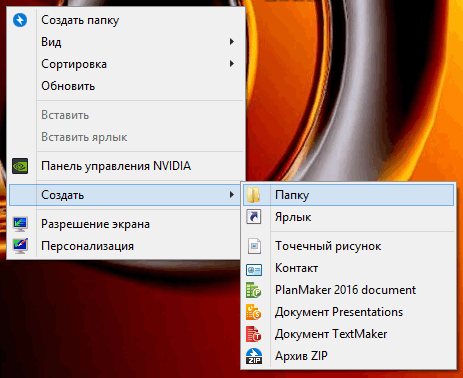Viewport: 463px width, 378px height.
Task: Choose Создать папку from the context menu
Action: tap(126, 20)
